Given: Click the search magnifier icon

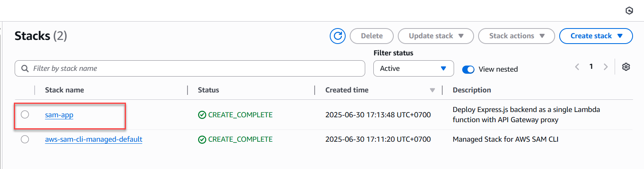Looking at the screenshot, I should [25, 68].
